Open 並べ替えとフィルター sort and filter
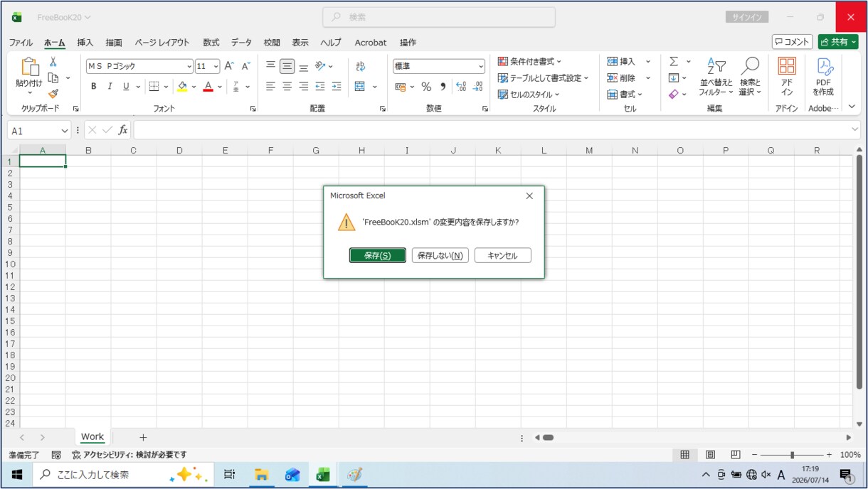Image resolution: width=868 pixels, height=489 pixels. (x=716, y=77)
